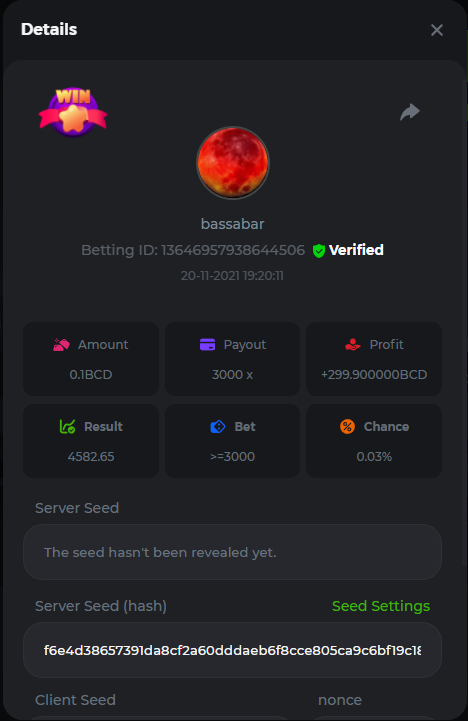Click the Amount icon
This screenshot has height=721, width=468.
point(61,344)
